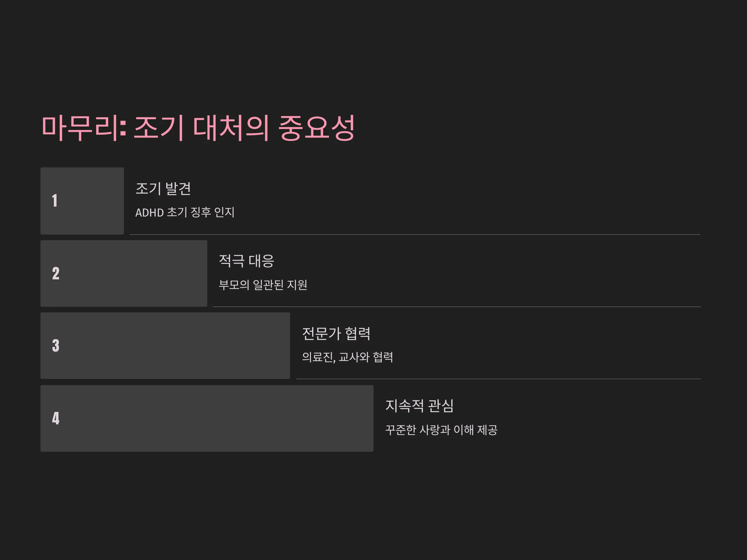747x560 pixels.
Task: Select the number 4 step block
Action: tap(207, 418)
